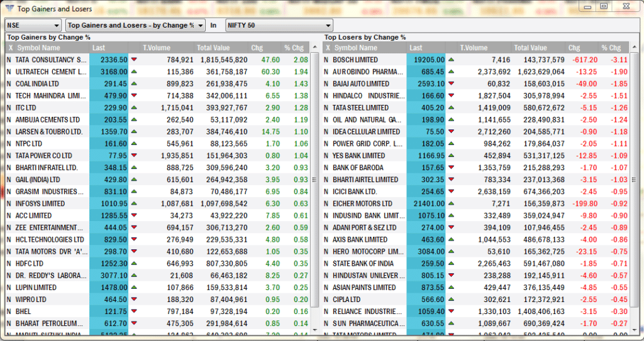Click red down arrow in Bajaj Auto row
Viewport: 644px width, 341px height.
450,84
